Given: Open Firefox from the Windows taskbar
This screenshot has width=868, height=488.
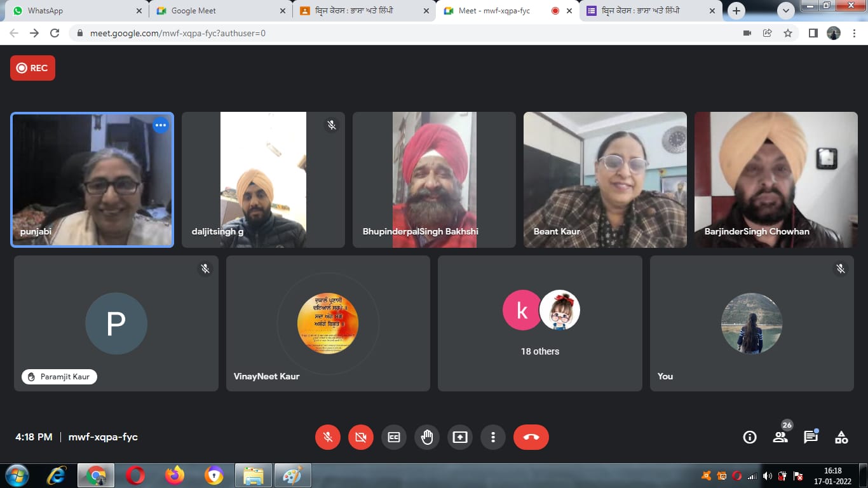Looking at the screenshot, I should click(174, 475).
